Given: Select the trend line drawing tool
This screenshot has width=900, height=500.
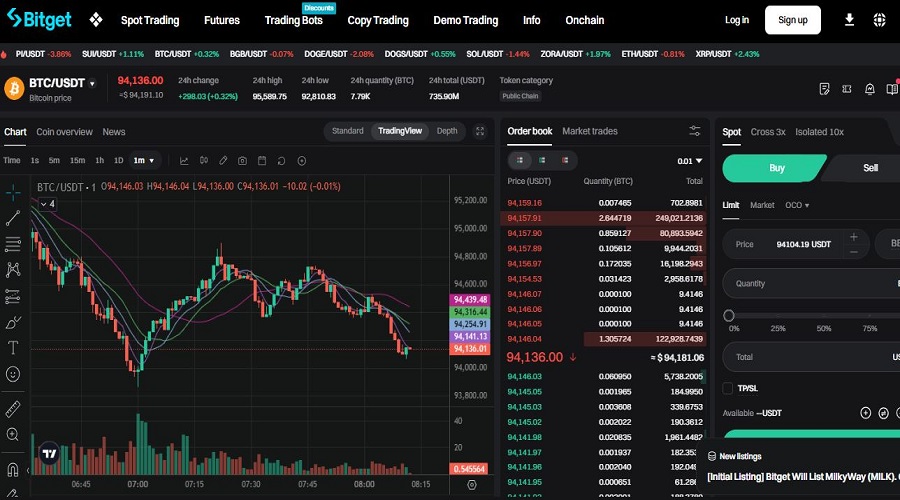Looking at the screenshot, I should point(13,218).
